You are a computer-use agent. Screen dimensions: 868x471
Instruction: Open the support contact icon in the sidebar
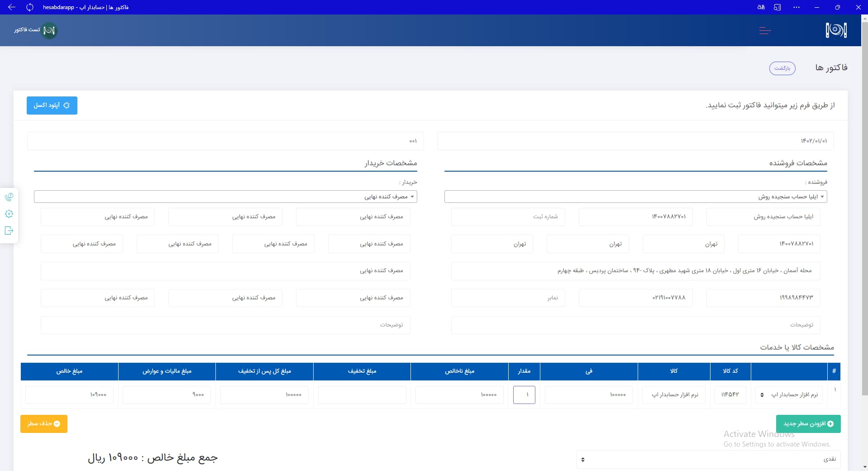tap(9, 197)
